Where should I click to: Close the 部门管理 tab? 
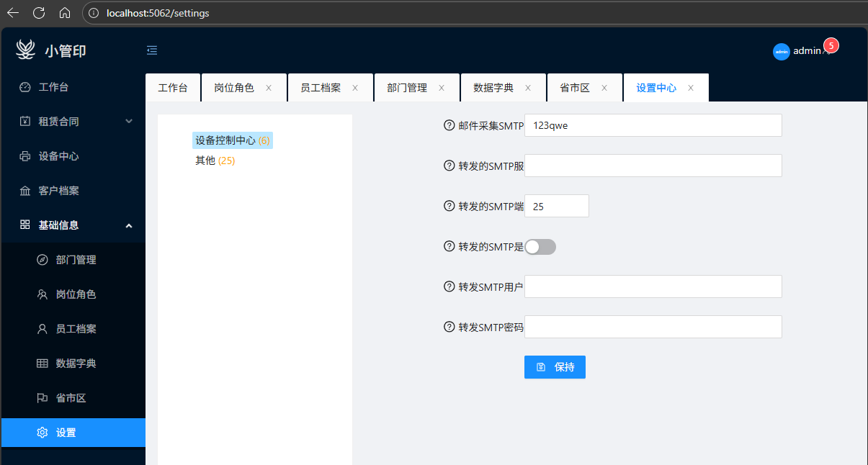(442, 88)
